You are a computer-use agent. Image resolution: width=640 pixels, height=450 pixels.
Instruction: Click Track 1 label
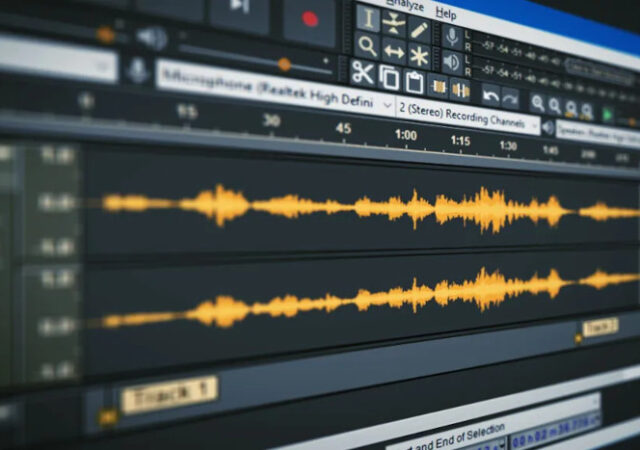point(170,393)
